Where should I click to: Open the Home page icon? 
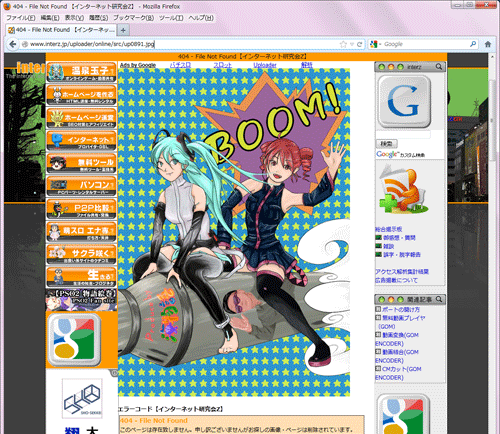point(488,44)
